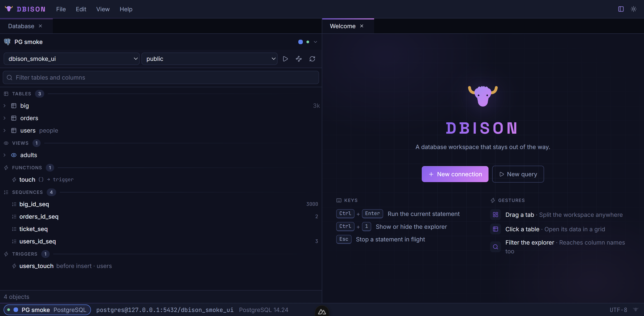Click the connection plug icon in explorer toolbar
Viewport: 644px width, 316px height.
[x=299, y=59]
